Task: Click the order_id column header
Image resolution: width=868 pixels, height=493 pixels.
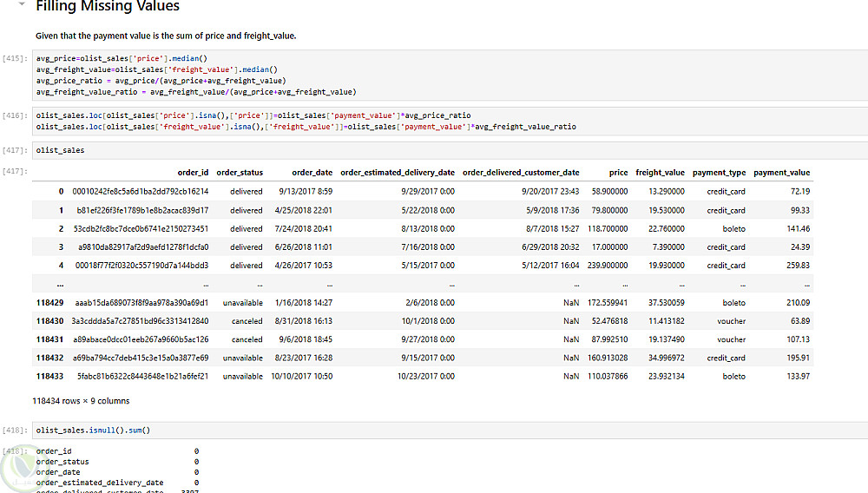Action: coord(193,172)
